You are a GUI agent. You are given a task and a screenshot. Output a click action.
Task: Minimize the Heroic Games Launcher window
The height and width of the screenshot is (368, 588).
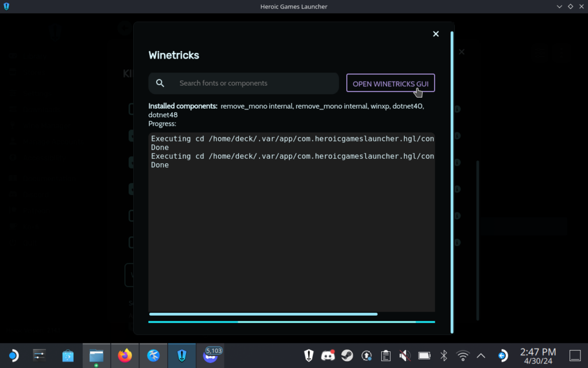coord(559,6)
